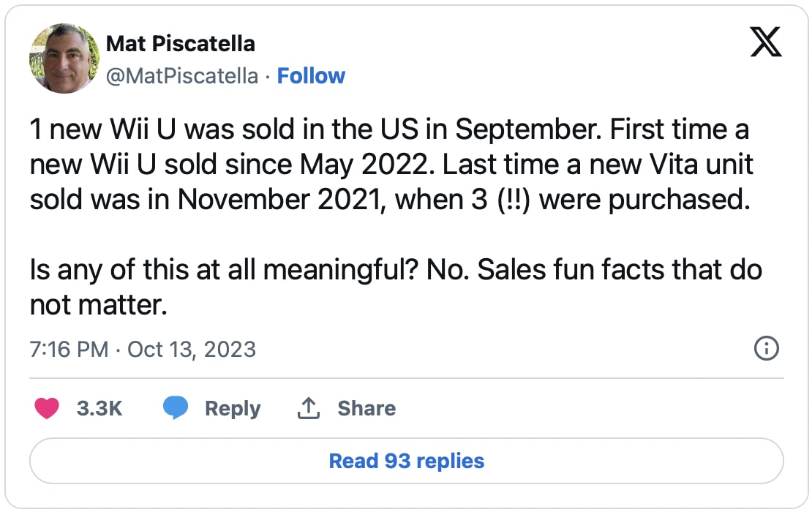Click 'Is any of this at all meaningful?'
This screenshot has height=512, width=812.
[x=224, y=270]
